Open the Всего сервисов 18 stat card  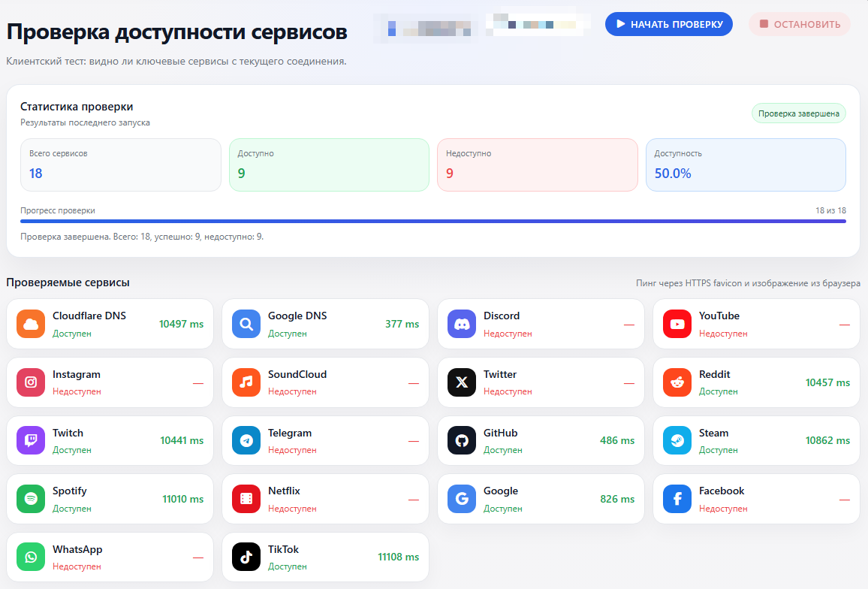[x=121, y=165]
